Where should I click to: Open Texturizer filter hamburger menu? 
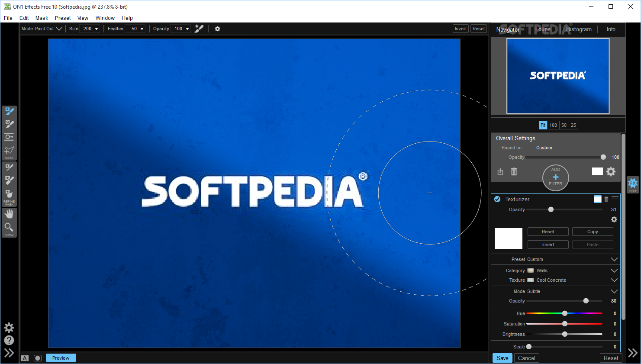coord(615,199)
